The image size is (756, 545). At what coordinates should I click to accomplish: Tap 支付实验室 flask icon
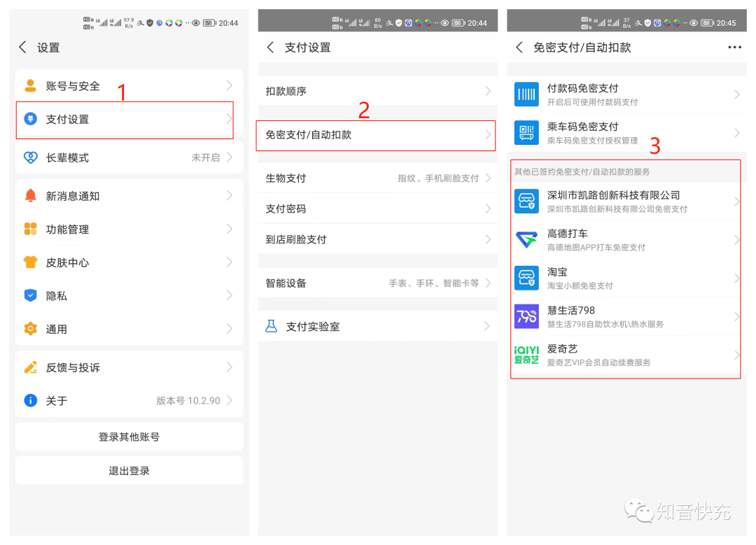272,326
